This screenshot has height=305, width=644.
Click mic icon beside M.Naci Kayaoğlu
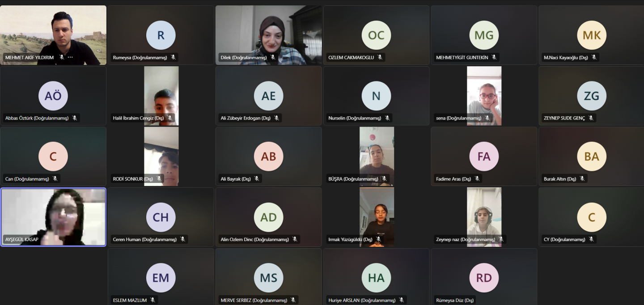[594, 57]
